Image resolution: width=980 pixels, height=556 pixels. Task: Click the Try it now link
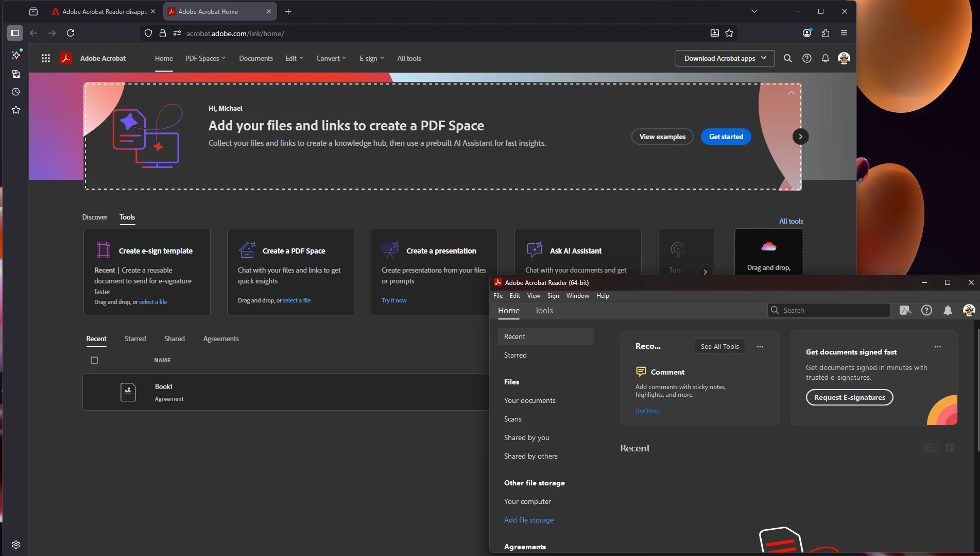394,300
